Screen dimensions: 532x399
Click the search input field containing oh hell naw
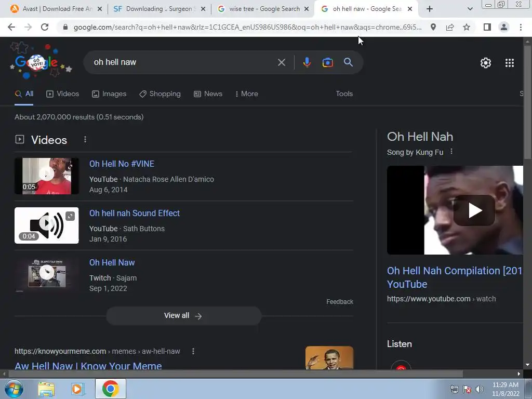click(183, 62)
